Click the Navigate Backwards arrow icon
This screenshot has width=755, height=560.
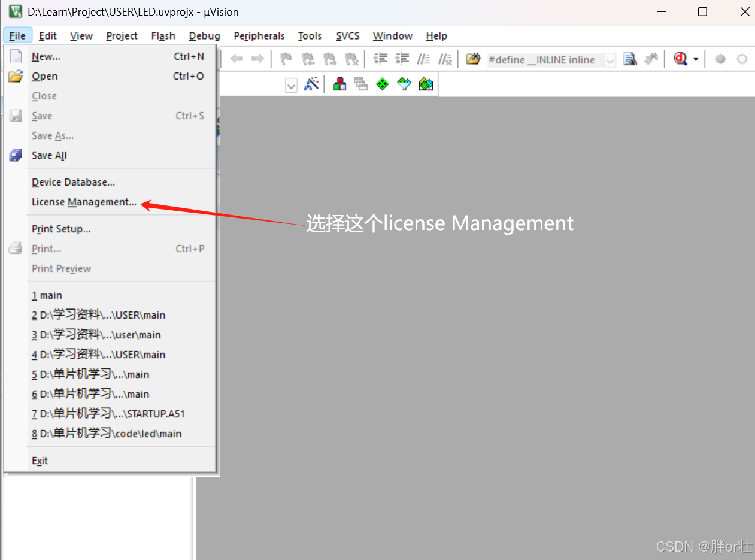tap(237, 59)
